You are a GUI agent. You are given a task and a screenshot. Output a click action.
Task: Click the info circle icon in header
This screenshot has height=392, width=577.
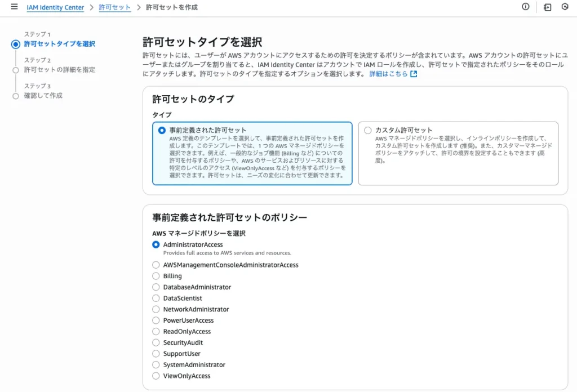pyautogui.click(x=526, y=7)
